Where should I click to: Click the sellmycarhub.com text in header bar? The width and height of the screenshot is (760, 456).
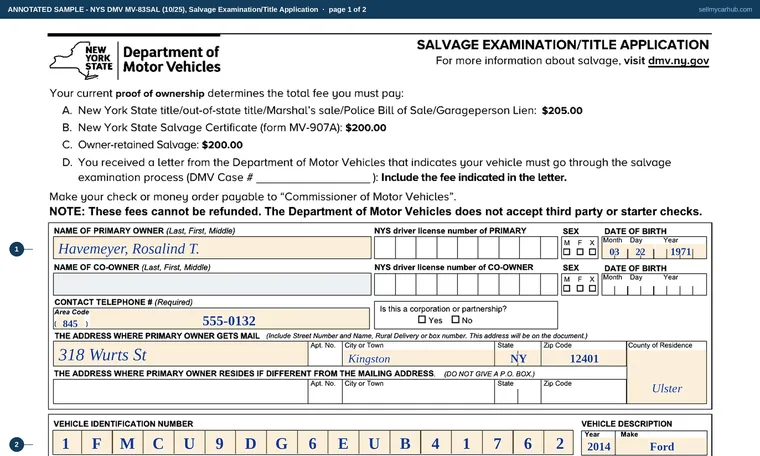coord(725,9)
